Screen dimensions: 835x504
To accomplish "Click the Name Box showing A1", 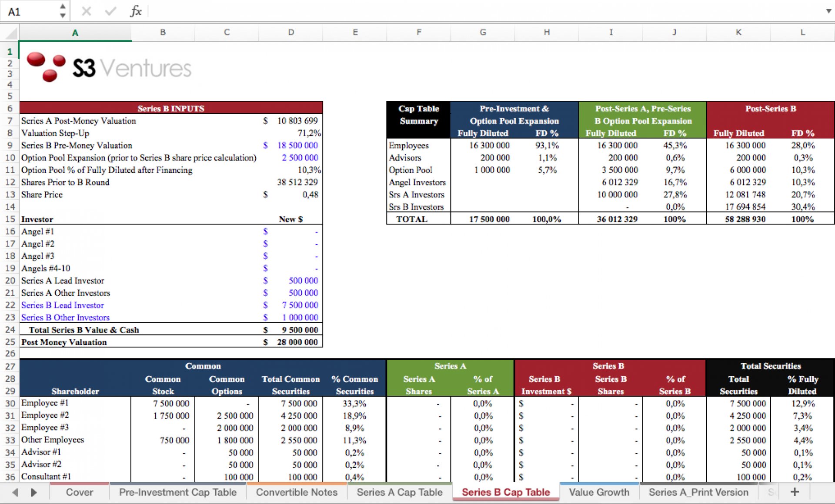I will pos(30,12).
